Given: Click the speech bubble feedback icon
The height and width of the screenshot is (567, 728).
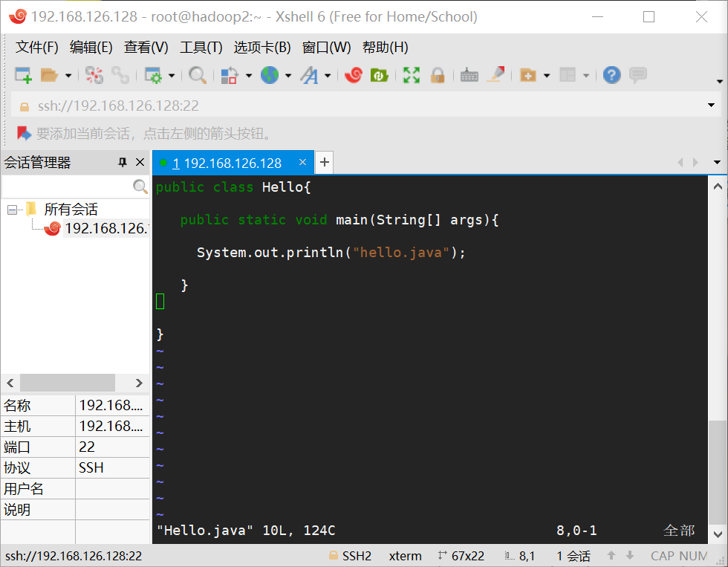Looking at the screenshot, I should point(638,75).
